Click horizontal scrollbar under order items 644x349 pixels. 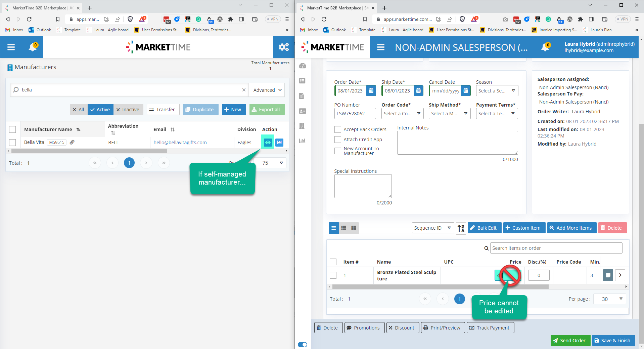[x=440, y=287]
